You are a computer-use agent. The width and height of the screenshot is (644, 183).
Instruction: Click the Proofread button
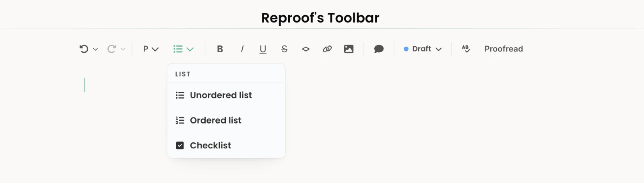tap(504, 49)
